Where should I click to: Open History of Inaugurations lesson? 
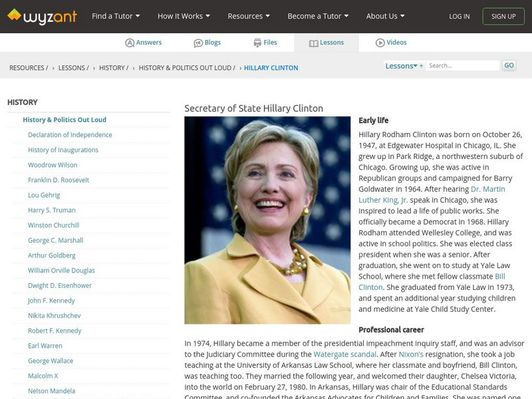coord(63,150)
